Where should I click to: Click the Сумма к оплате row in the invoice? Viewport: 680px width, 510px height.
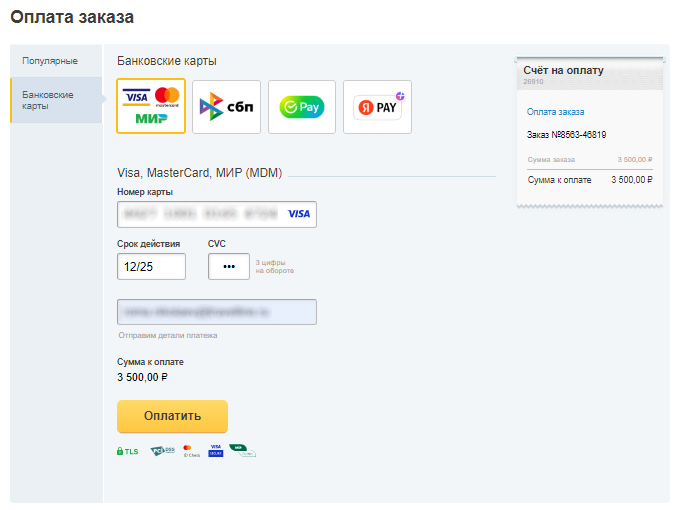pos(590,180)
